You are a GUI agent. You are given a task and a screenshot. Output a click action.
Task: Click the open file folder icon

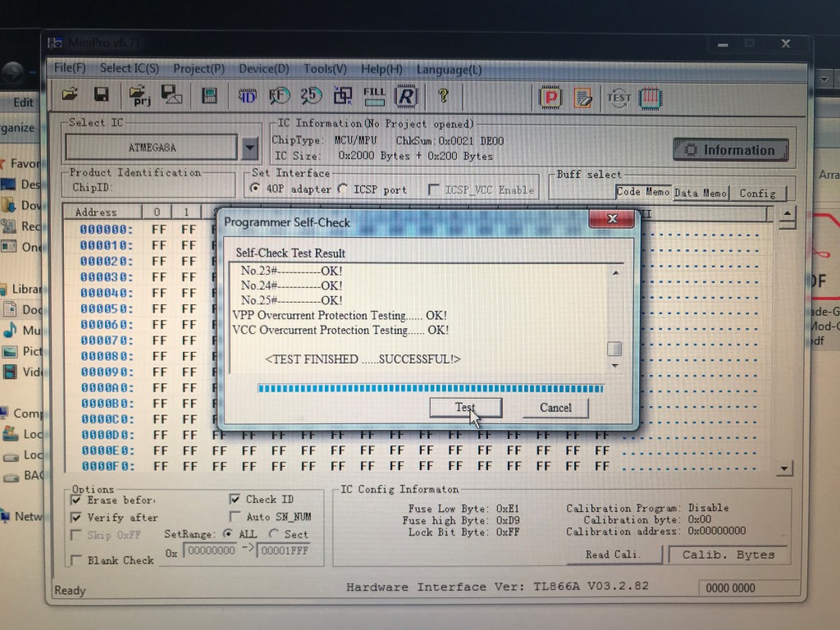click(x=71, y=95)
